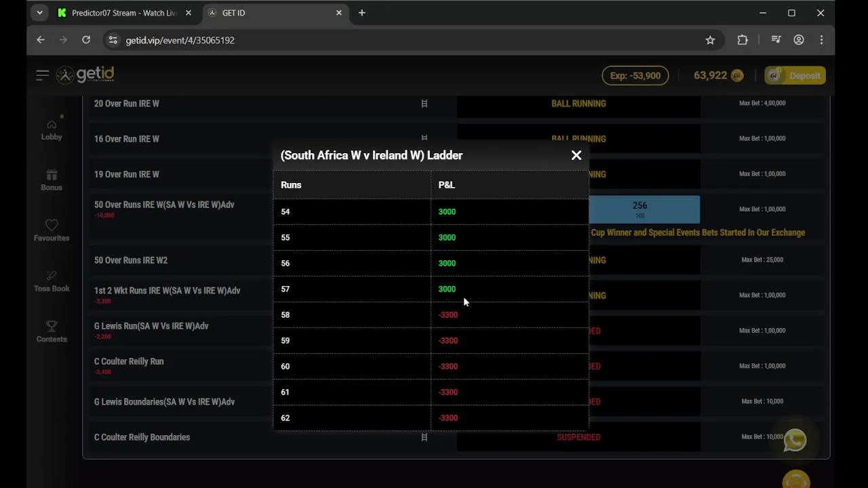Image resolution: width=868 pixels, height=488 pixels.
Task: Reload the page
Action: tap(86, 40)
